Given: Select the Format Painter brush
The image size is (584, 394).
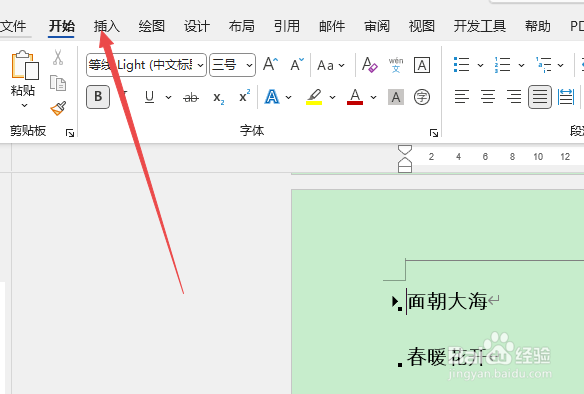Looking at the screenshot, I should coord(58,108).
